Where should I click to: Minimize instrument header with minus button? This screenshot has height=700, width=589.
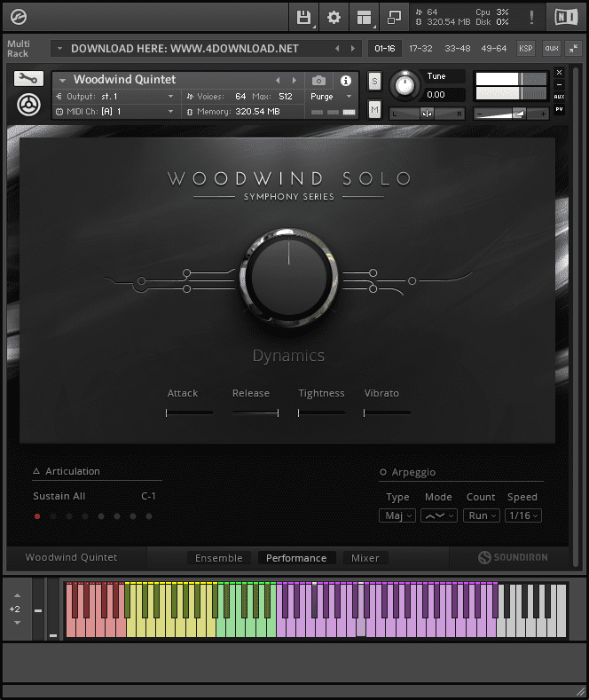(559, 84)
